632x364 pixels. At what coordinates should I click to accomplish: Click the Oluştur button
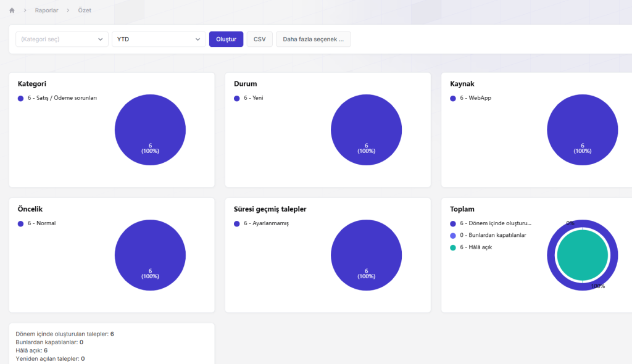[226, 39]
